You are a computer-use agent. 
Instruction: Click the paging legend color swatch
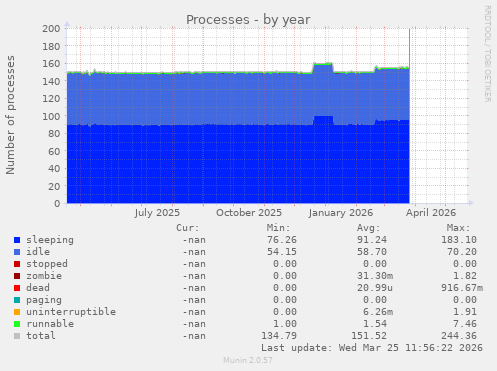[17, 300]
